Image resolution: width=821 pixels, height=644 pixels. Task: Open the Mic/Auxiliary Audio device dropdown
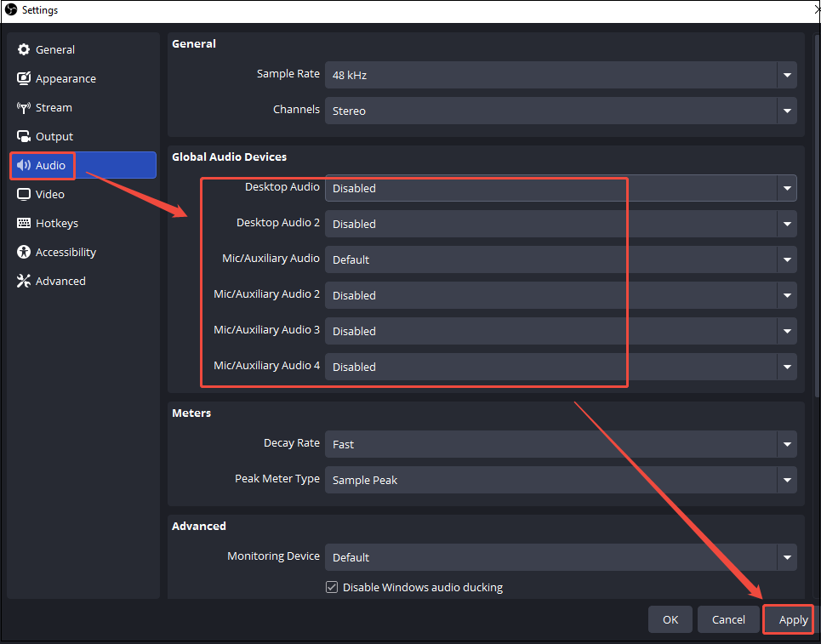tap(561, 259)
